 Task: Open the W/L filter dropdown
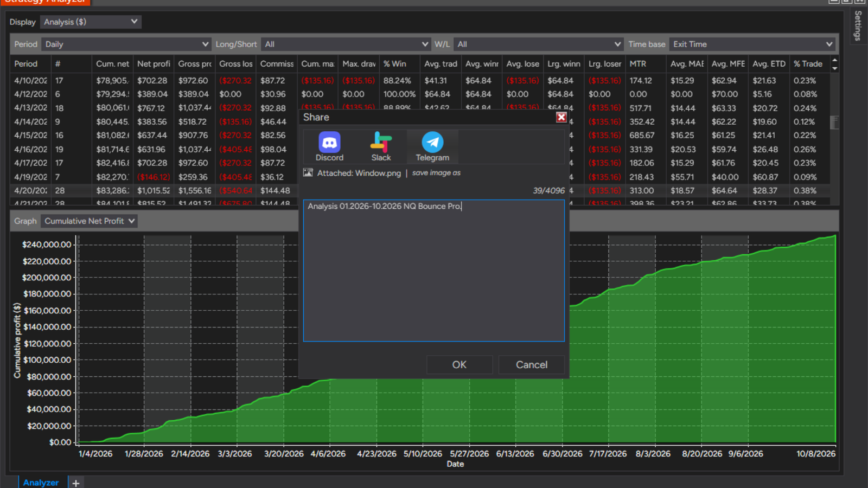point(538,44)
